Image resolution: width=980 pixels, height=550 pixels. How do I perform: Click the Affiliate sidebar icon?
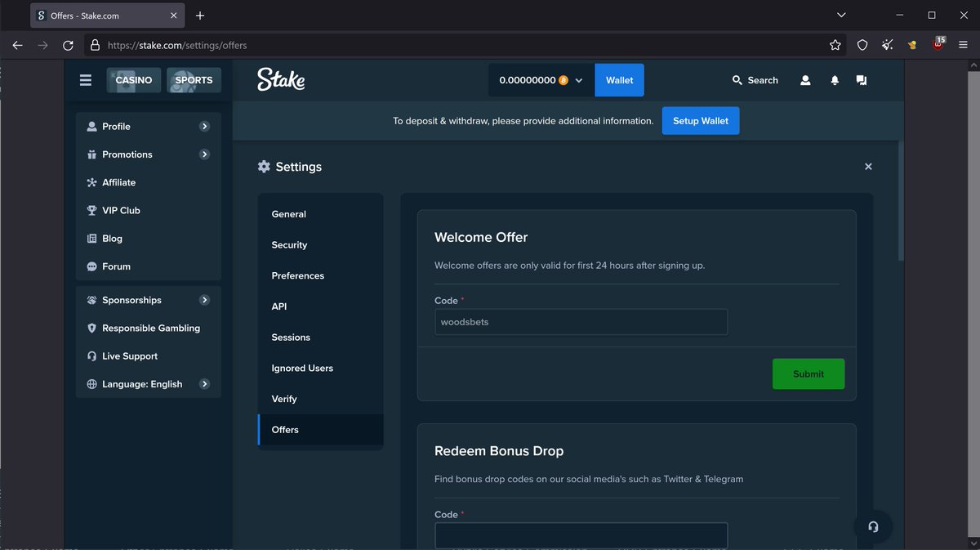coord(91,182)
